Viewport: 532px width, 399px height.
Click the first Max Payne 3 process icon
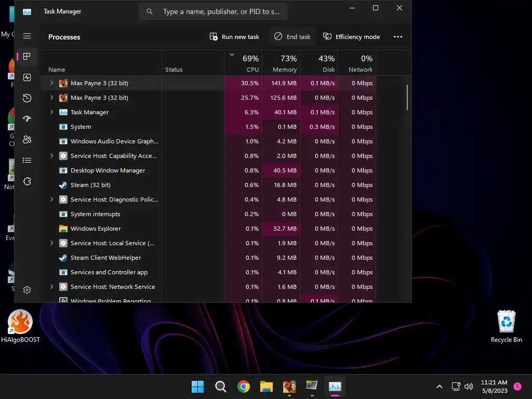tap(63, 83)
